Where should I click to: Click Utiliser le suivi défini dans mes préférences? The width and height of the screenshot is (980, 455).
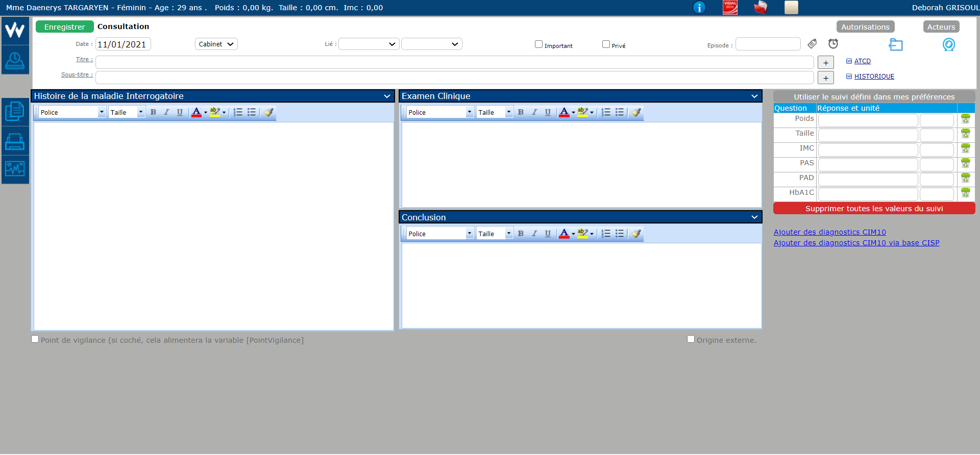click(874, 97)
